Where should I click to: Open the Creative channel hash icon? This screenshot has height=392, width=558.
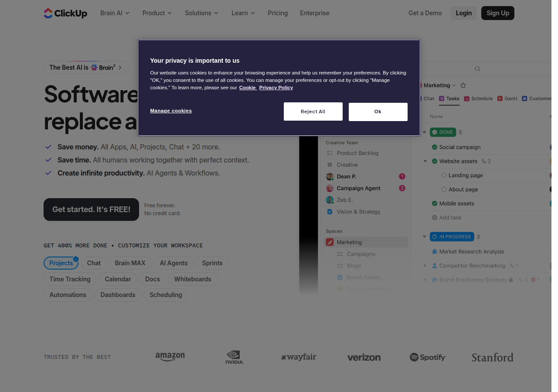[x=330, y=165]
